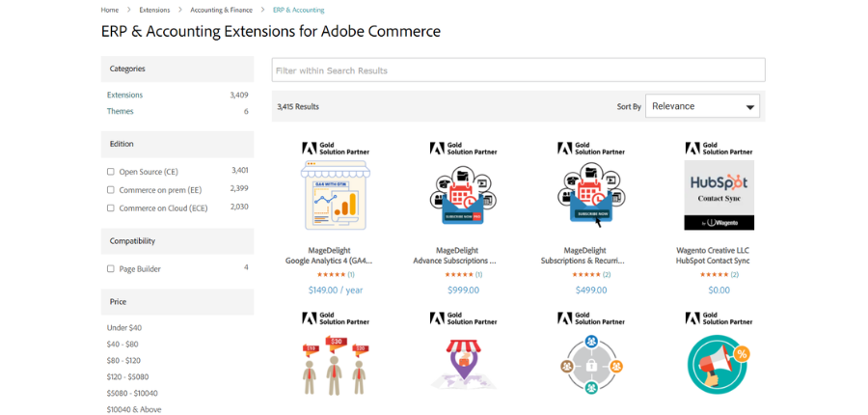This screenshot has height=415, width=868.
Task: Click the ERP & Accounting breadcrumb
Action: [x=299, y=10]
